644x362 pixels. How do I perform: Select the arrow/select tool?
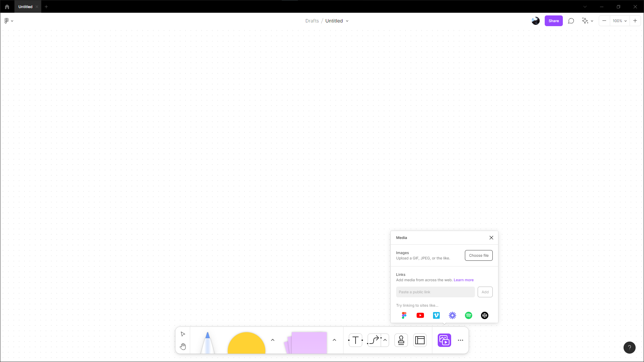183,334
